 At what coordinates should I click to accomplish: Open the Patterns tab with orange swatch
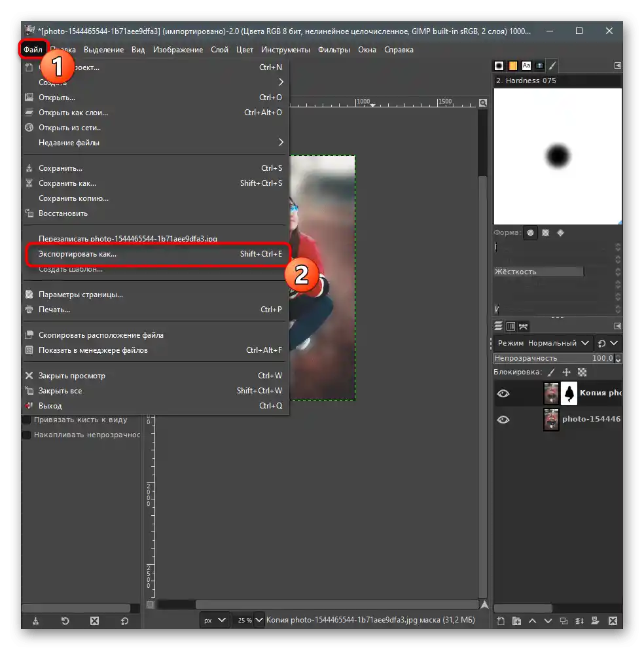click(512, 65)
